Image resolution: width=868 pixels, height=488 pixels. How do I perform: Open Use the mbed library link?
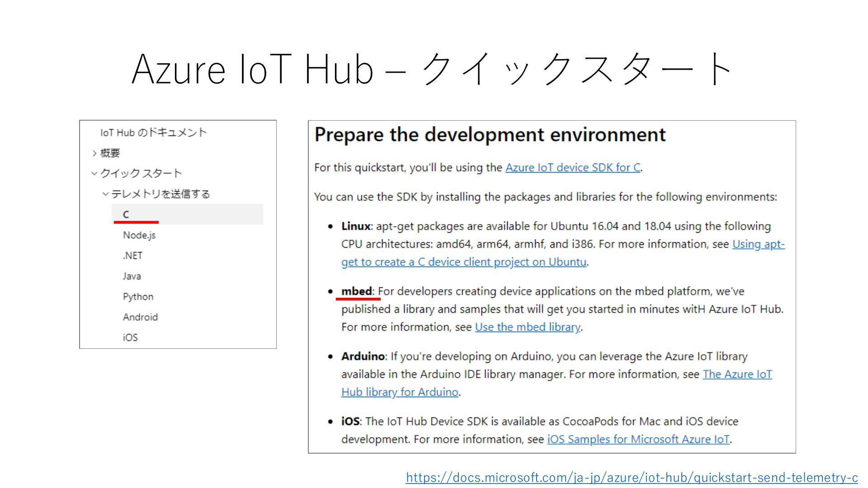coord(528,327)
